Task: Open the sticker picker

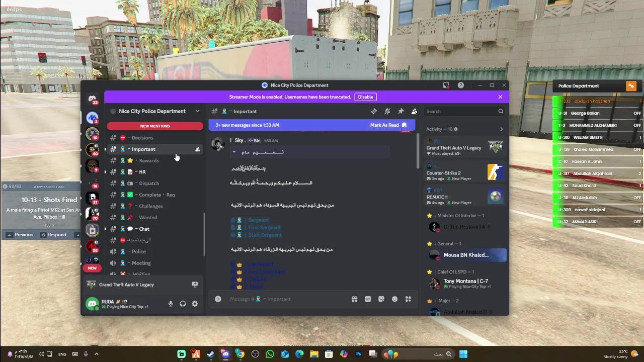Action: click(x=381, y=299)
